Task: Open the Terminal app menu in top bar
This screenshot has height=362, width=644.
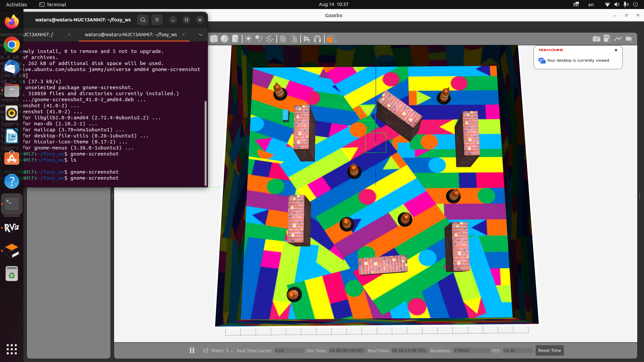Action: pyautogui.click(x=53, y=4)
